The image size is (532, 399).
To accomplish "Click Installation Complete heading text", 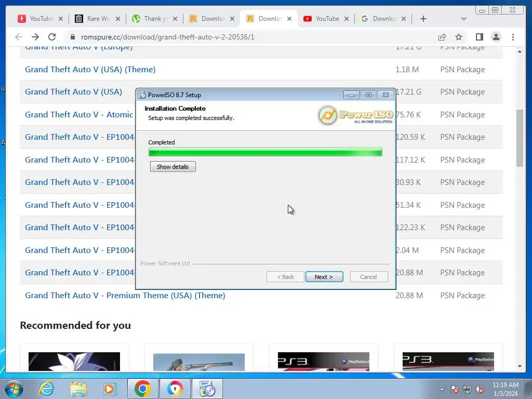I will click(175, 109).
